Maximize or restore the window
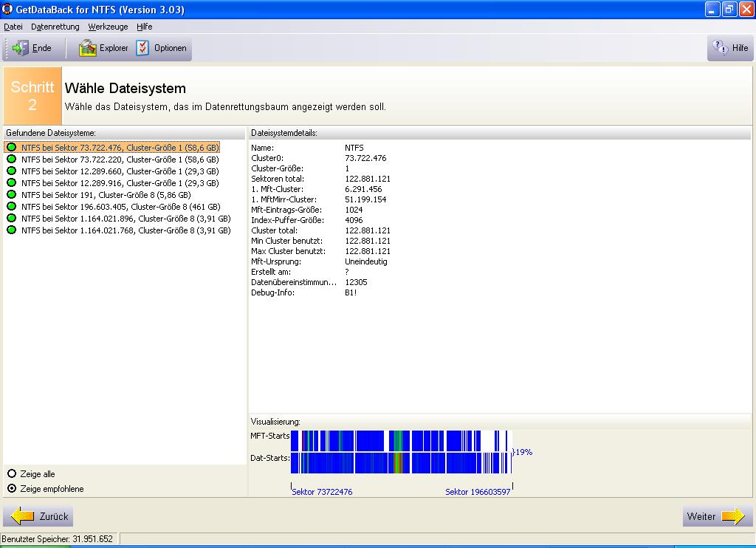Viewport: 756px width, 548px height. pyautogui.click(x=729, y=9)
